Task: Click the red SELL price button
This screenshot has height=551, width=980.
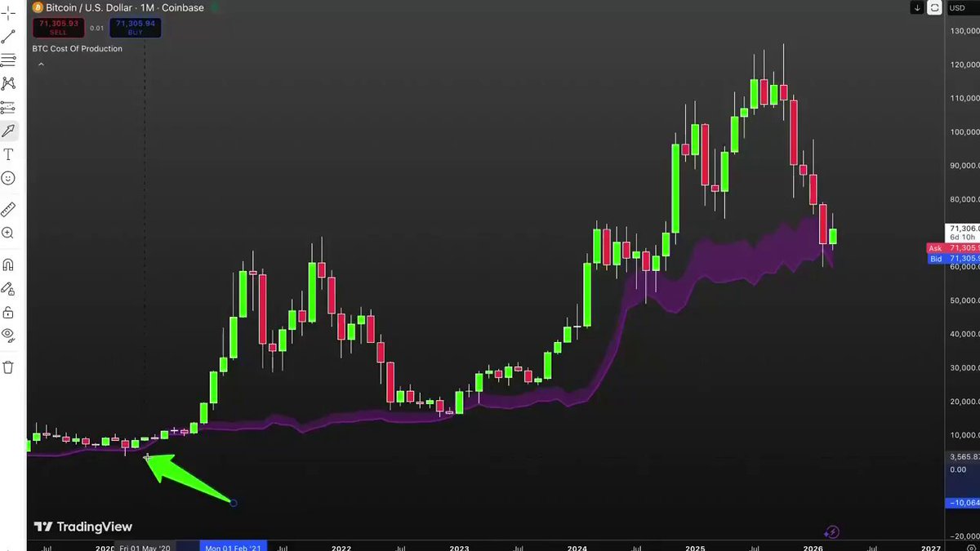Action: (58, 28)
